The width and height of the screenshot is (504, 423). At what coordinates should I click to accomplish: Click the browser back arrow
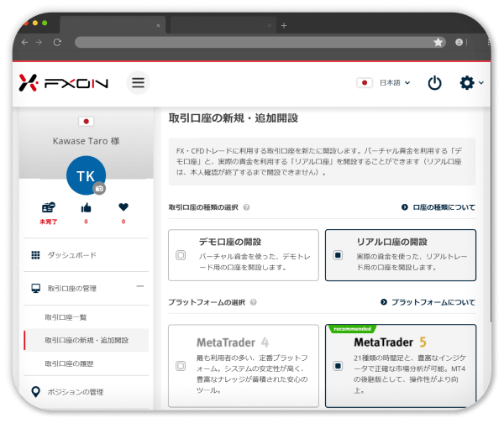(24, 42)
